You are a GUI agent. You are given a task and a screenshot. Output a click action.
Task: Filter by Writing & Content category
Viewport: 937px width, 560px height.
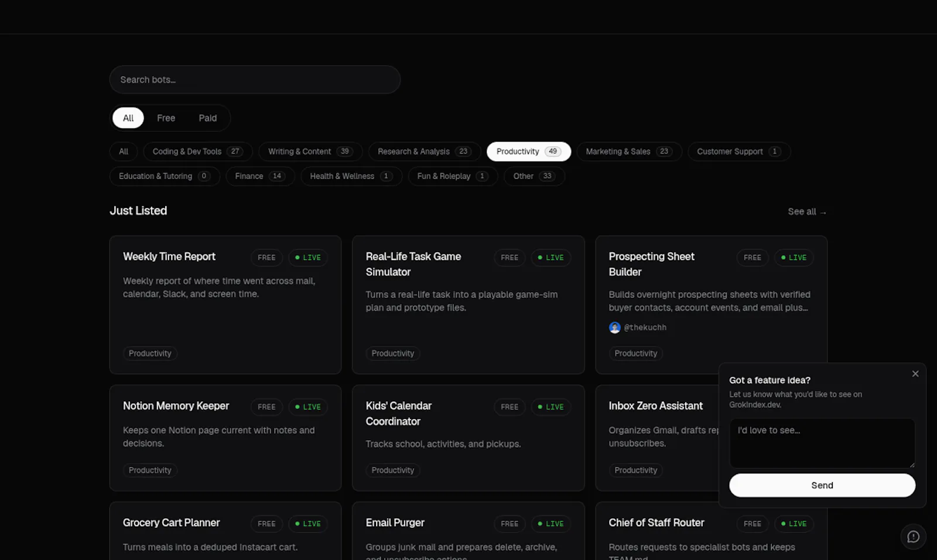click(x=310, y=152)
